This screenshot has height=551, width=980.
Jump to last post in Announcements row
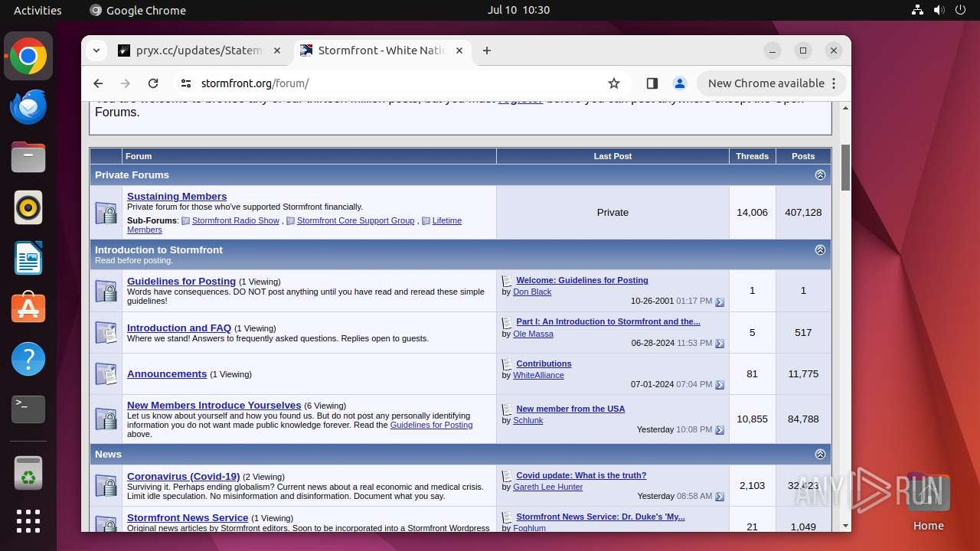tap(720, 385)
